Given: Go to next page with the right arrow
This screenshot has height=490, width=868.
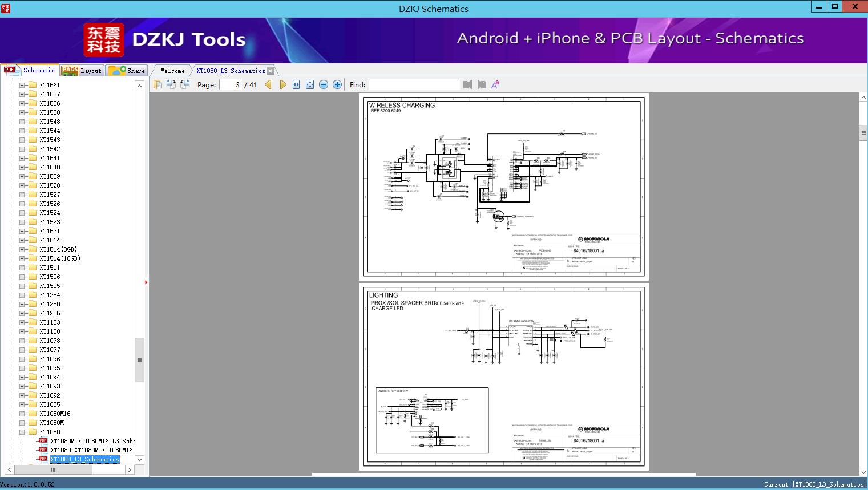Looking at the screenshot, I should tap(282, 84).
